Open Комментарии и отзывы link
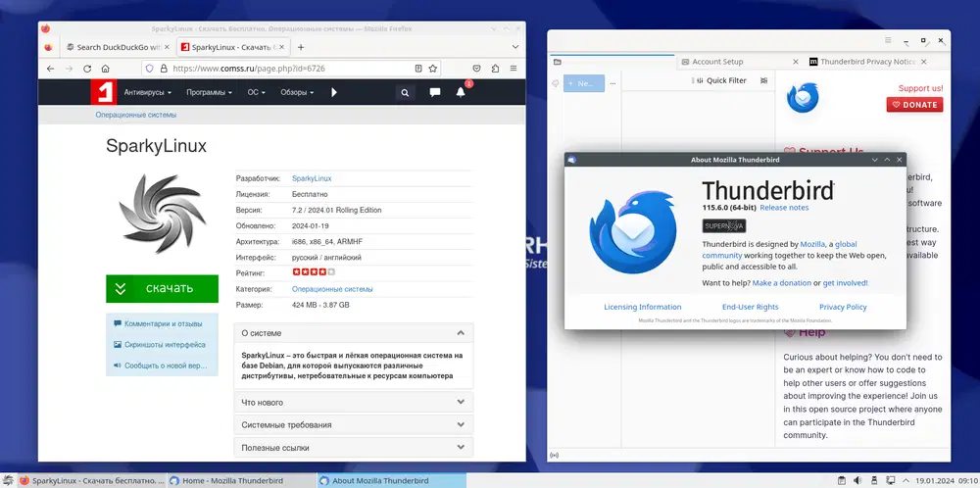This screenshot has width=980, height=488. (x=163, y=323)
